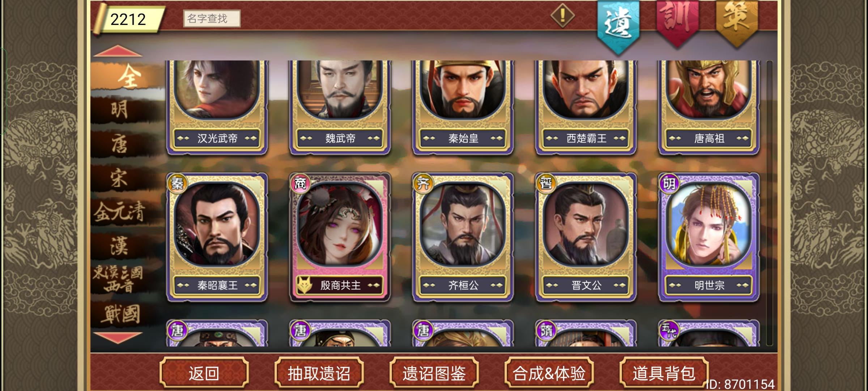The image size is (868, 391).
Task: Click the fox icon beside 殷商共主
Action: pos(305,285)
